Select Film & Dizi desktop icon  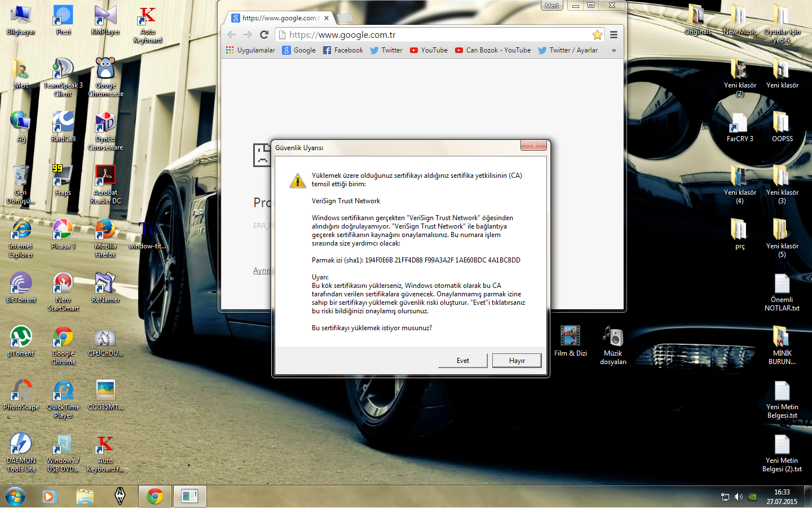click(x=571, y=341)
